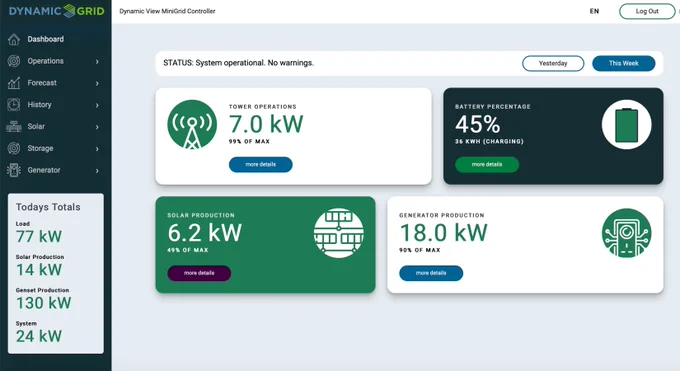680x371 pixels.
Task: Click the battery icon in Battery card
Action: [627, 125]
